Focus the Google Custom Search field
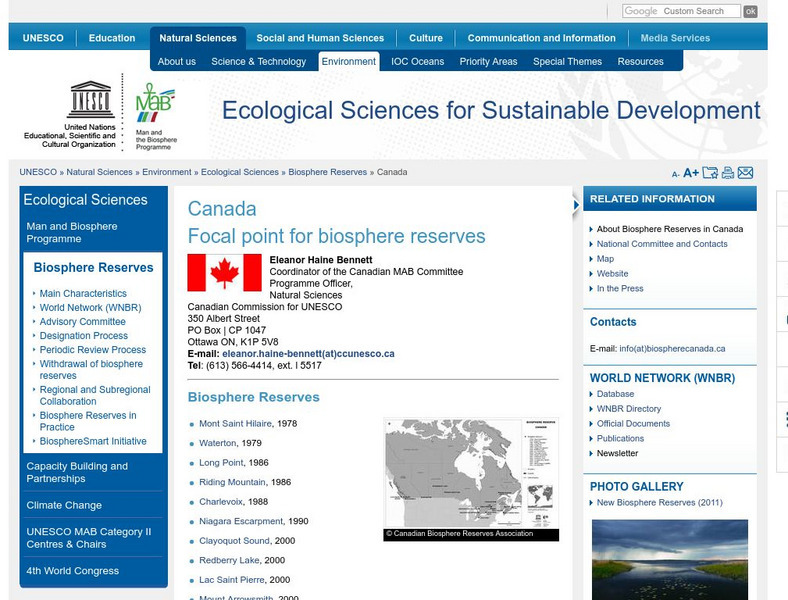 pos(681,11)
